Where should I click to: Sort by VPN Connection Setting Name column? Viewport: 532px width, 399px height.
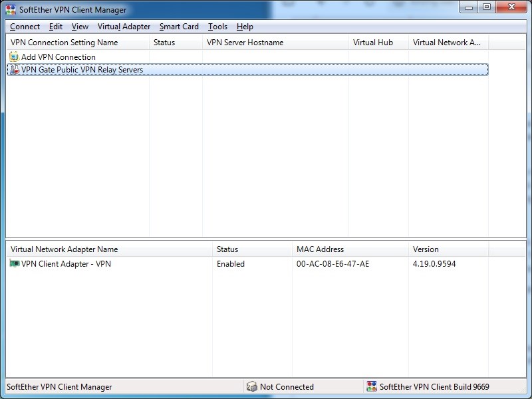pos(65,43)
